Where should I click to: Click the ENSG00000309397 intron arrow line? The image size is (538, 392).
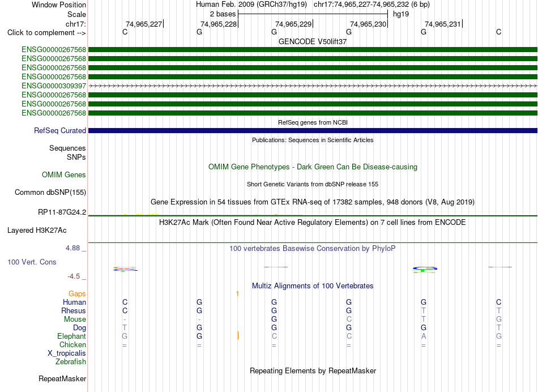point(313,86)
